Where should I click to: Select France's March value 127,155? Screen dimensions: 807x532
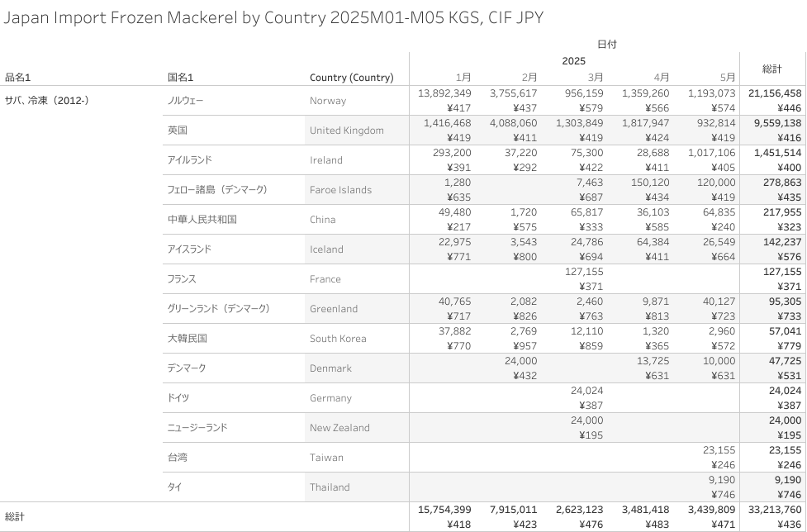pos(584,271)
